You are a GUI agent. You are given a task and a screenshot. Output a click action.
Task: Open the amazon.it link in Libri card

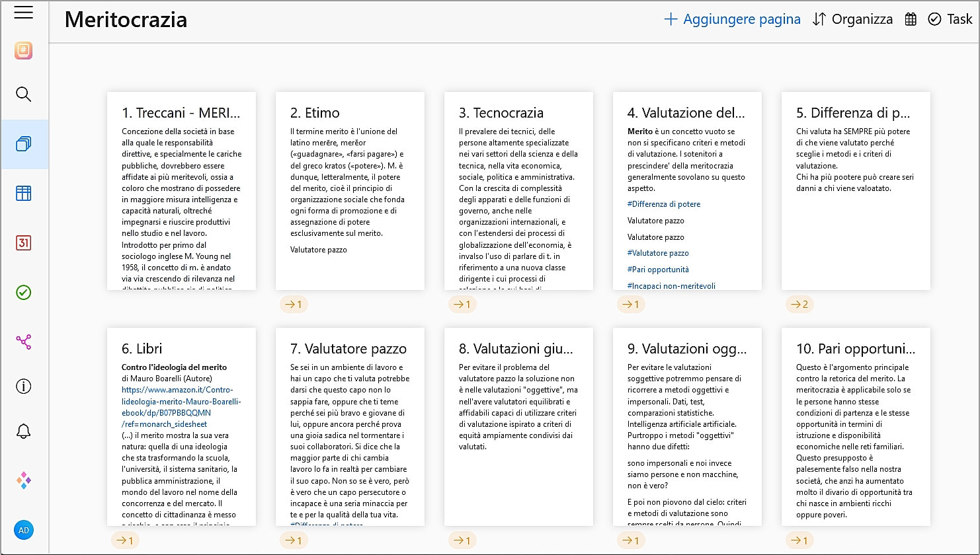tap(181, 407)
